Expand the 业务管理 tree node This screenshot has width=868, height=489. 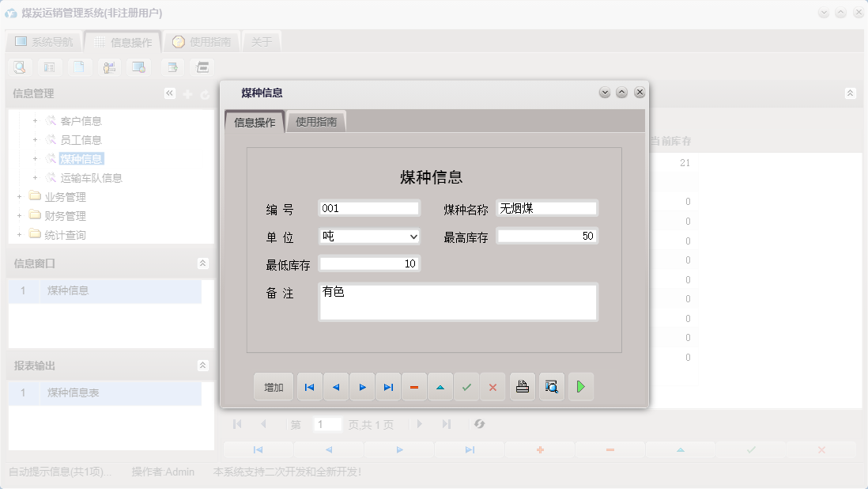[19, 196]
